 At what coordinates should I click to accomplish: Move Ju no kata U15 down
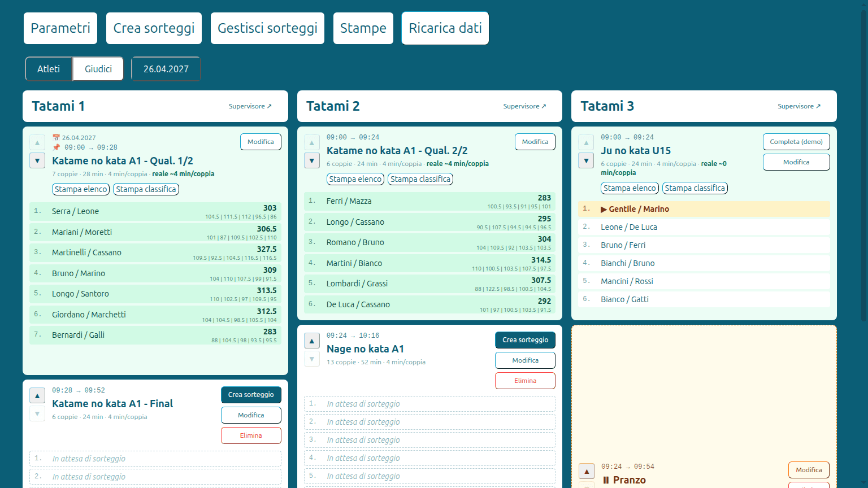pos(586,161)
